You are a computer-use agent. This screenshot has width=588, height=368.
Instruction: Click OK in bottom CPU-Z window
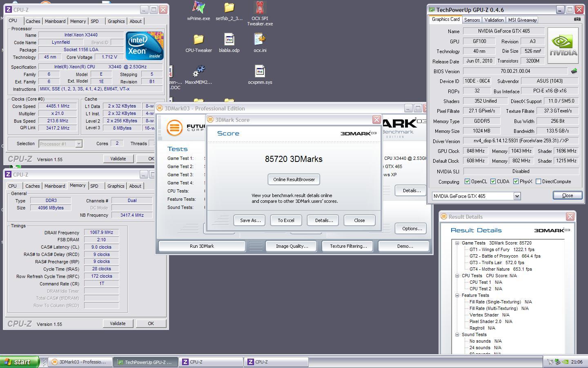click(x=151, y=323)
